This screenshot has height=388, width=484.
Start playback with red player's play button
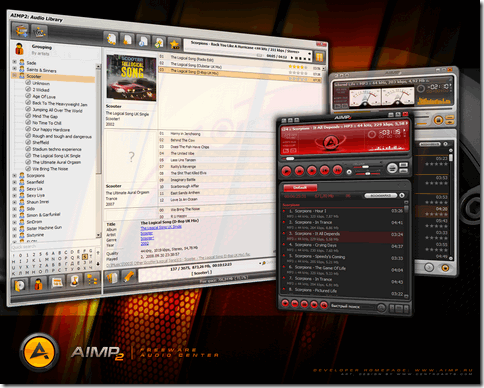[x=286, y=171]
